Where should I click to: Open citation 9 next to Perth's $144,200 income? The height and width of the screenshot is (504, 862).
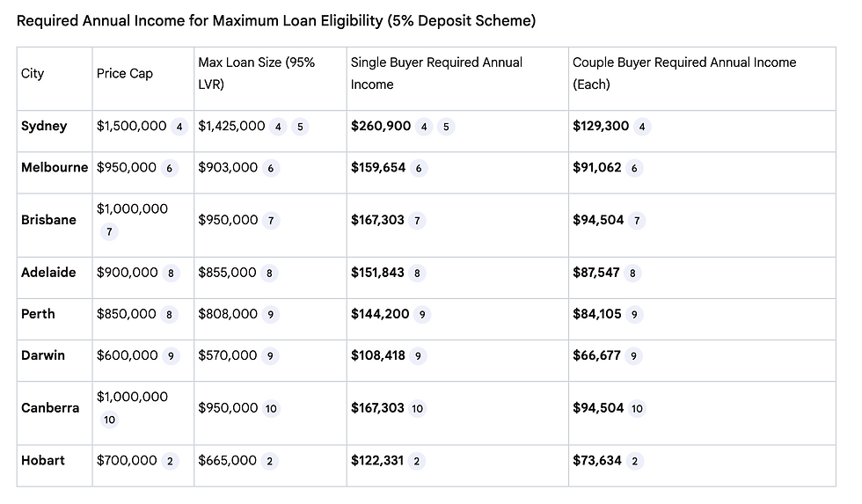pos(422,315)
